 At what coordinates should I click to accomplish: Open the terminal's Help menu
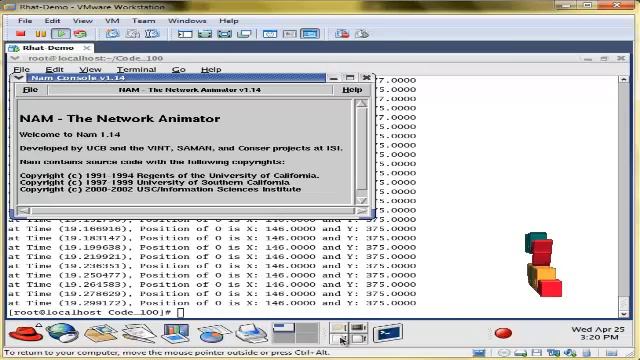point(211,70)
